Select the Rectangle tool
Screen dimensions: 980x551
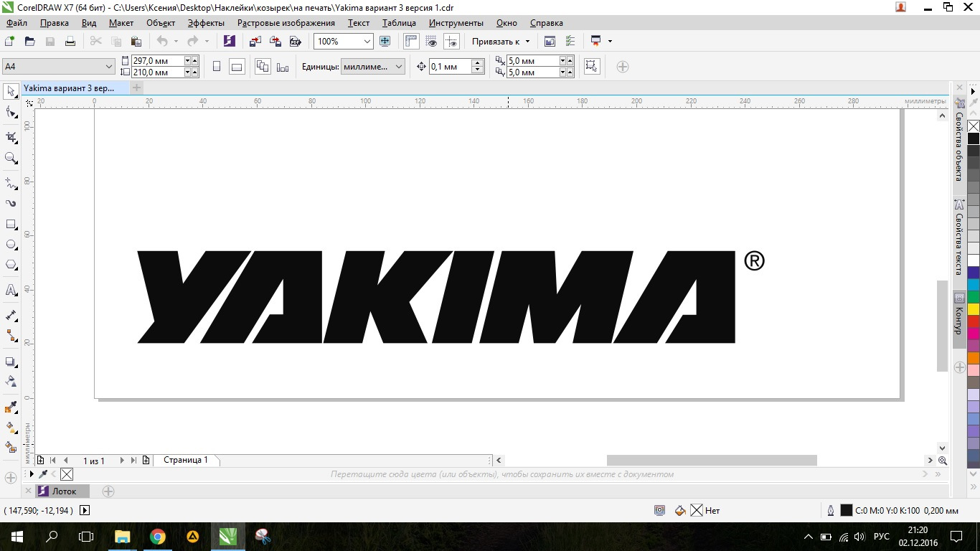tap(11, 225)
